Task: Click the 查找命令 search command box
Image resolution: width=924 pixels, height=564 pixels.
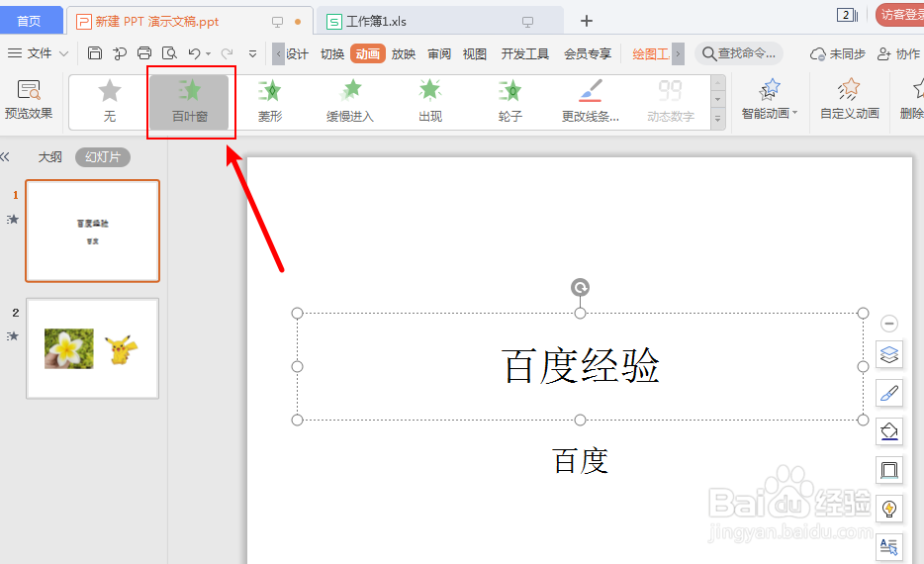Action: coord(740,54)
